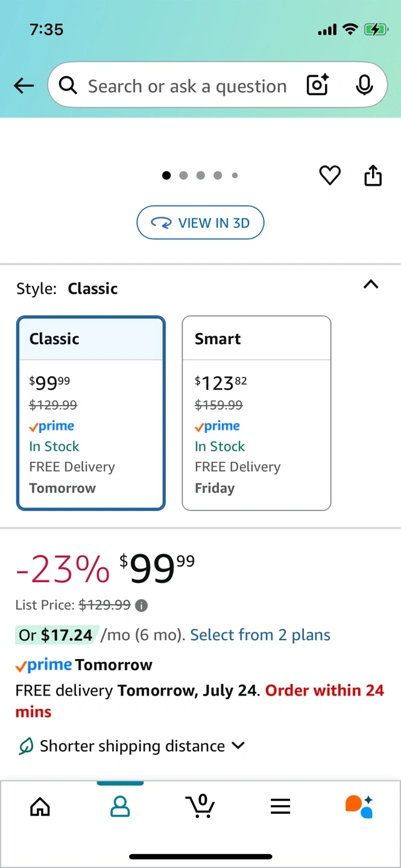Select the Smart style option
This screenshot has height=868, width=401.
click(256, 413)
